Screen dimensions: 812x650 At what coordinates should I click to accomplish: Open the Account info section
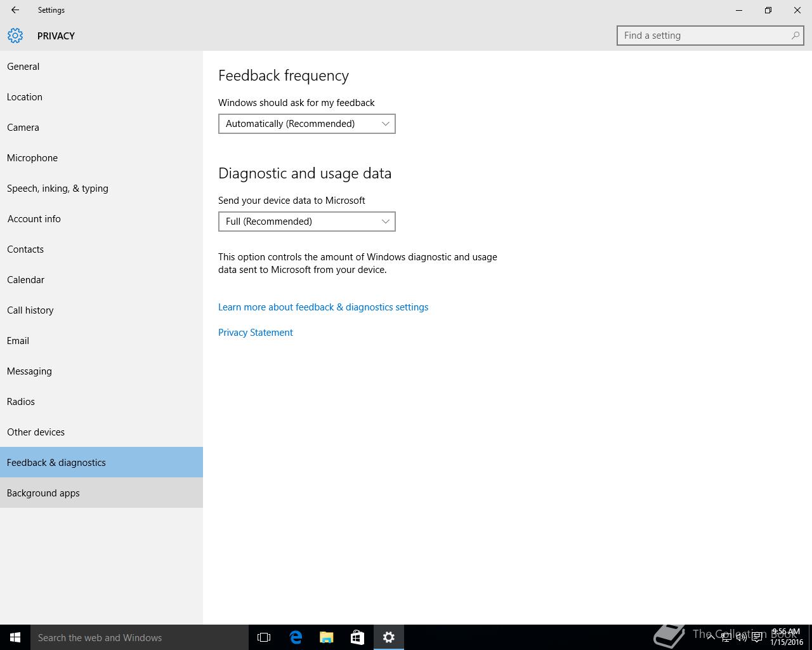pos(101,218)
